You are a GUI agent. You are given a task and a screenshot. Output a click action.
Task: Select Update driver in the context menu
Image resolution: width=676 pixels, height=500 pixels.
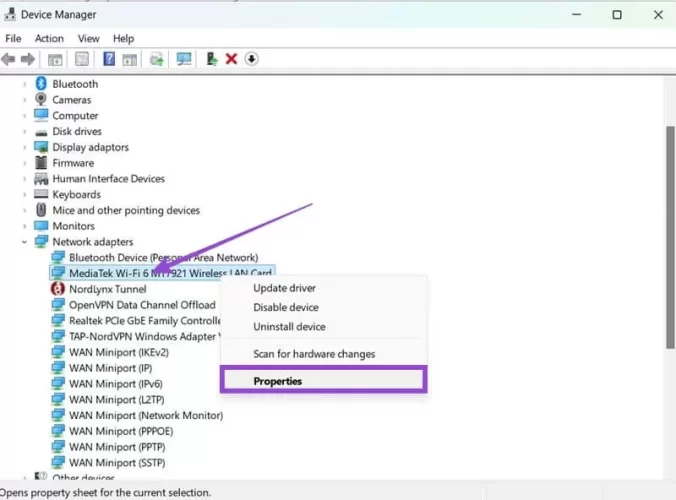point(284,289)
